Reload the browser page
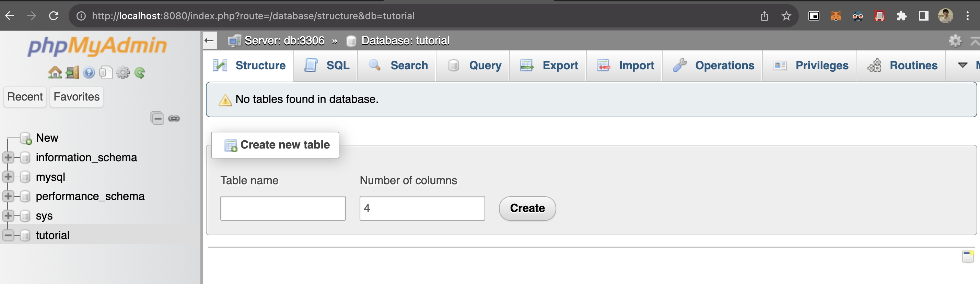The height and width of the screenshot is (284, 980). tap(54, 16)
